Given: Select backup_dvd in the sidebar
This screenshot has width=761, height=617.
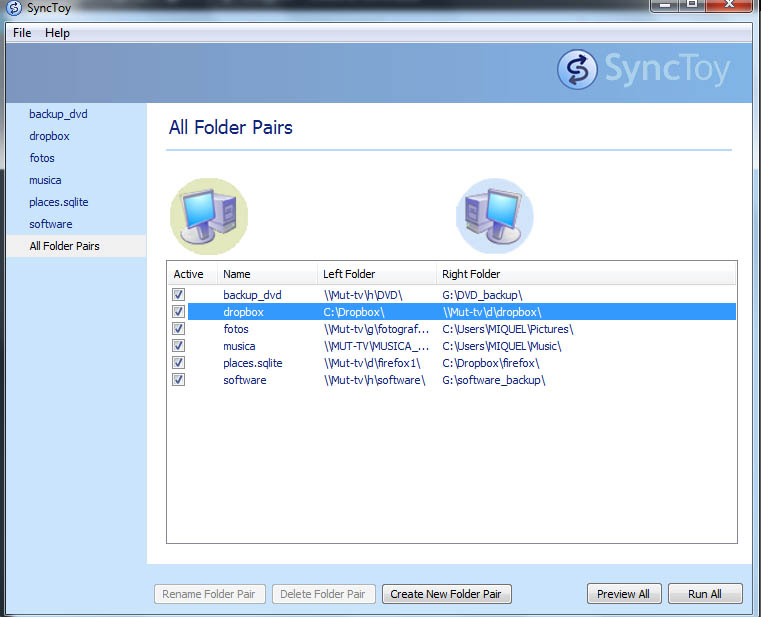Looking at the screenshot, I should pyautogui.click(x=58, y=114).
